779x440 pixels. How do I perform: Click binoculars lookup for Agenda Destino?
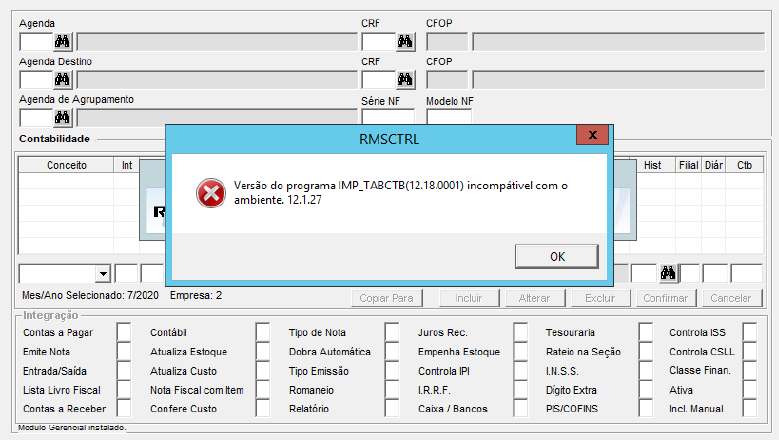[x=63, y=79]
